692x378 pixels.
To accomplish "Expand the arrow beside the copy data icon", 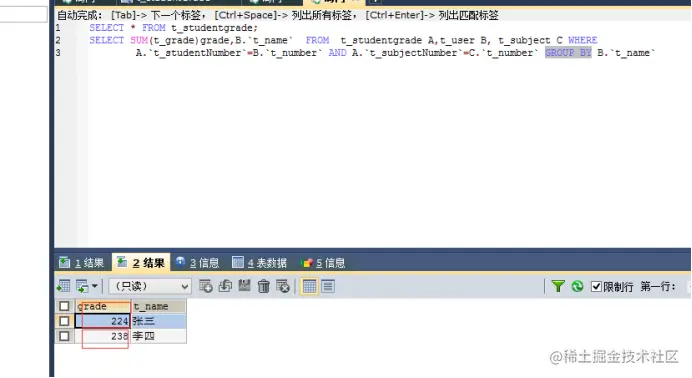I will pyautogui.click(x=94, y=286).
